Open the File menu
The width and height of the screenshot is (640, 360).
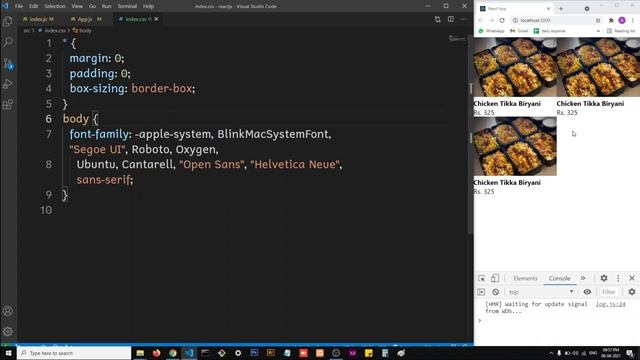click(19, 6)
